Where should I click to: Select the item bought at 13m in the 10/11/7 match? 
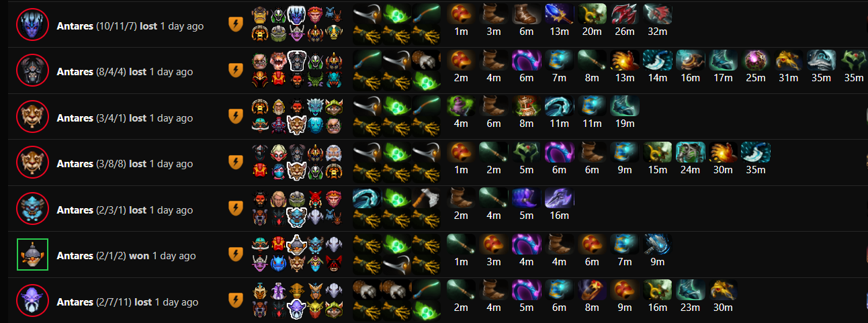click(560, 14)
